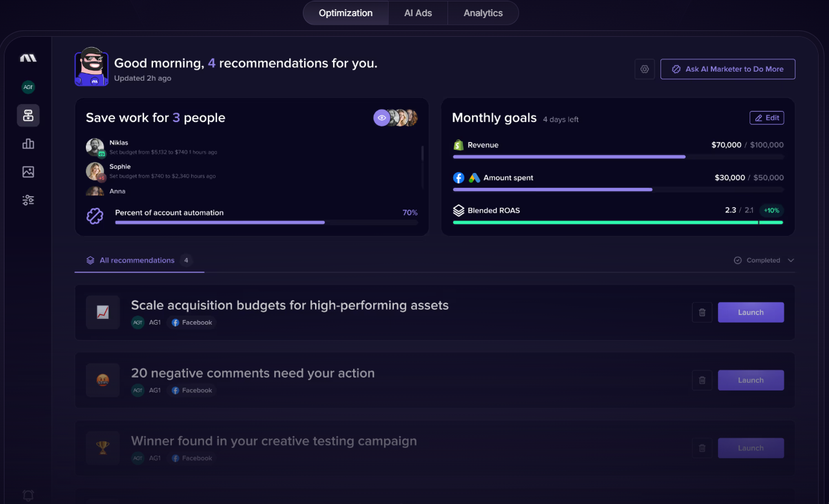Switch to the Analytics tab

point(483,13)
